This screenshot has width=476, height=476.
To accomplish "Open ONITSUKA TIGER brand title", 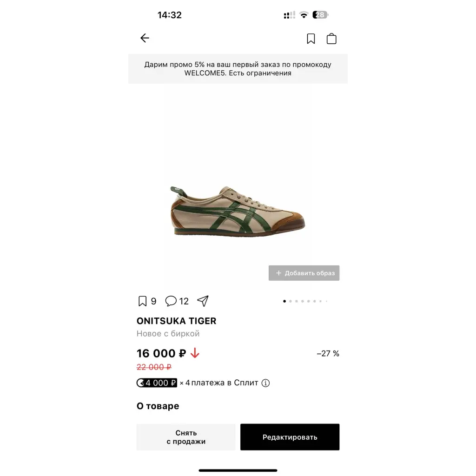I will [x=176, y=321].
